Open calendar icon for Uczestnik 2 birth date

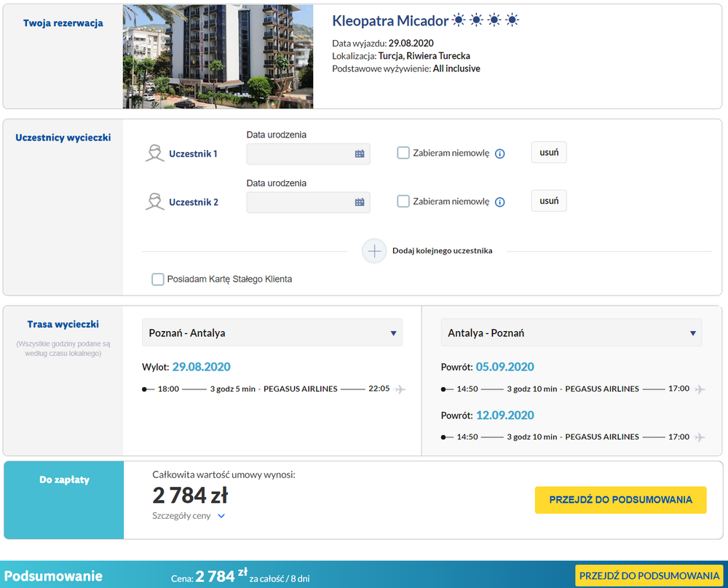pos(360,202)
